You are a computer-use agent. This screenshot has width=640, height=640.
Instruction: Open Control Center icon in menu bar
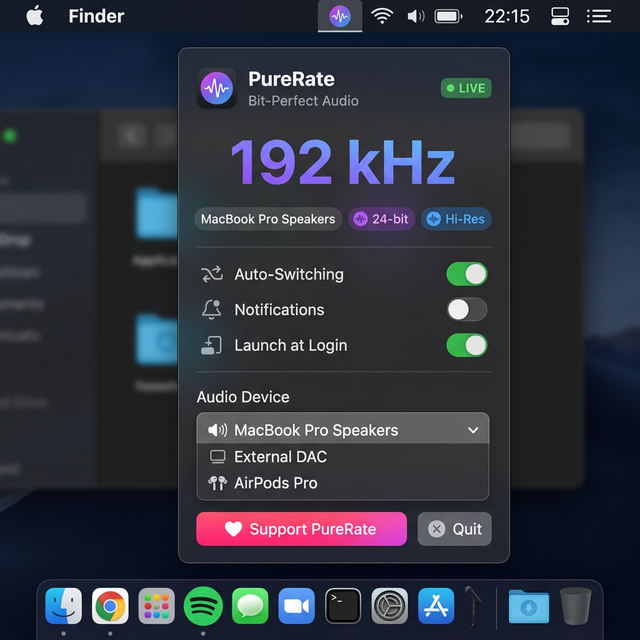tap(560, 16)
